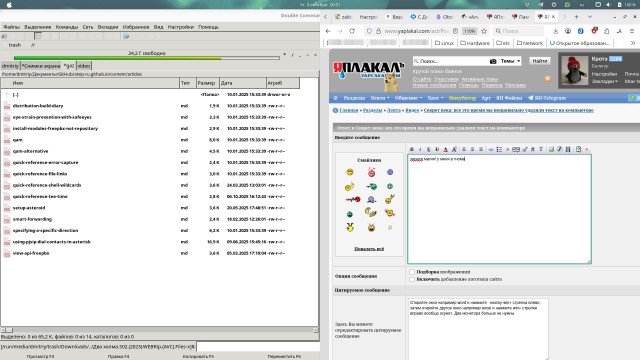640x360 pixels.
Task: Go back in the browser
Action: coord(328,31)
